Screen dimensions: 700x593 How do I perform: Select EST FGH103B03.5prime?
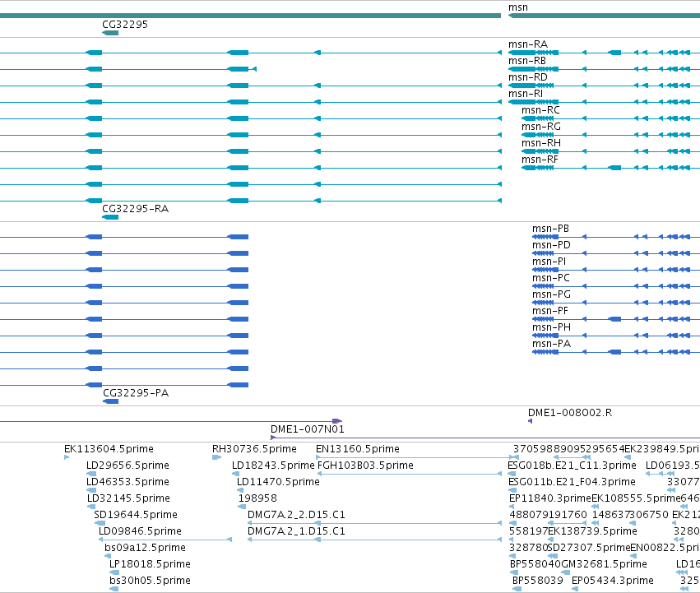point(365,466)
